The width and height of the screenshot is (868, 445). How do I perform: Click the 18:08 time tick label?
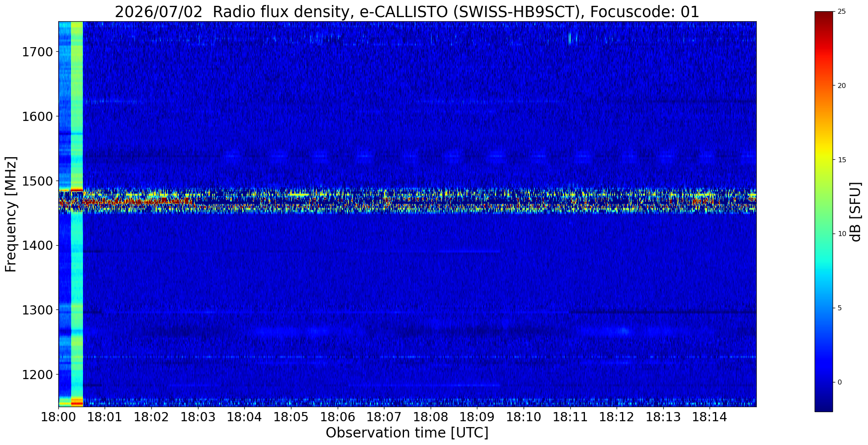point(431,417)
